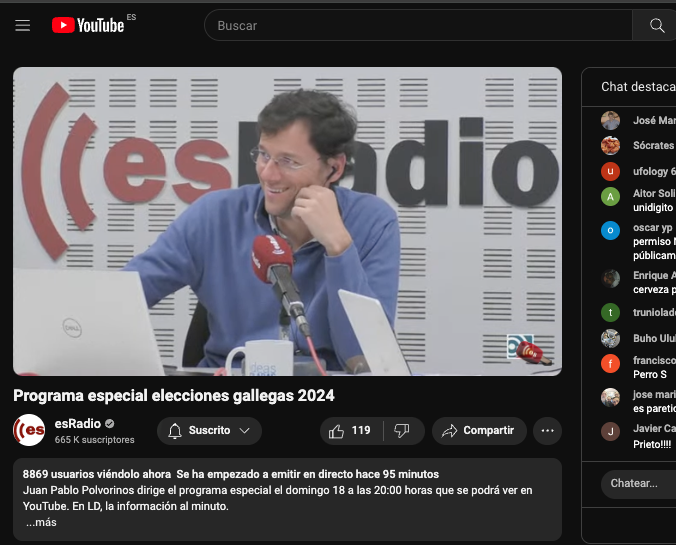Open the Chat destacado header dropdown
Image resolution: width=676 pixels, height=545 pixels.
(637, 87)
